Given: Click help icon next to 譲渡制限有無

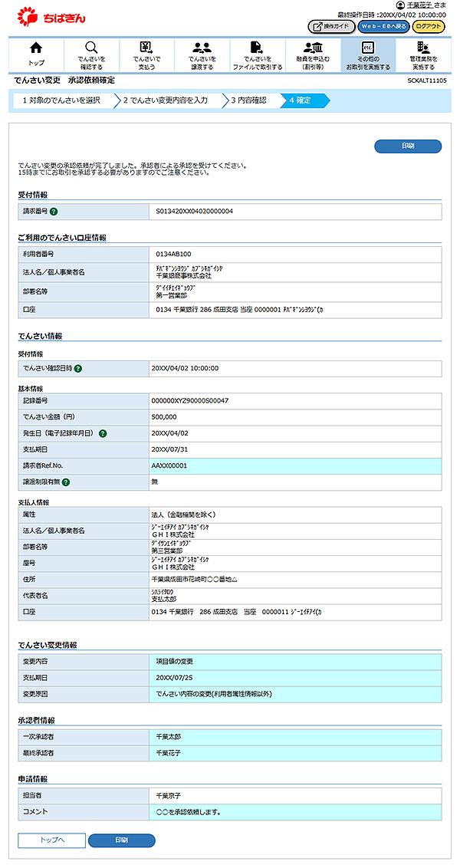Looking at the screenshot, I should (x=66, y=482).
